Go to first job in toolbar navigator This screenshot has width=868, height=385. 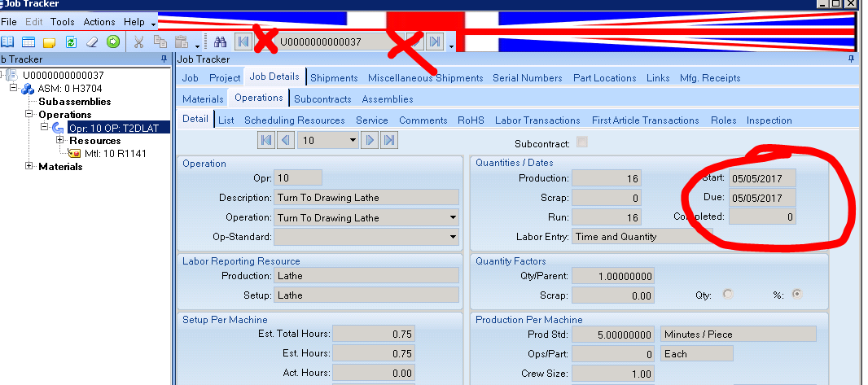point(243,42)
